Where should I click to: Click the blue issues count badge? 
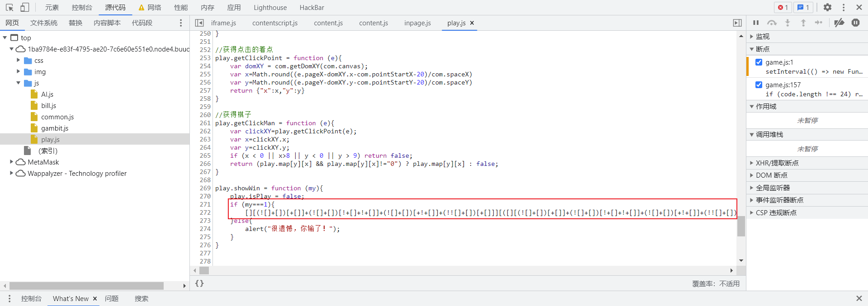click(803, 7)
